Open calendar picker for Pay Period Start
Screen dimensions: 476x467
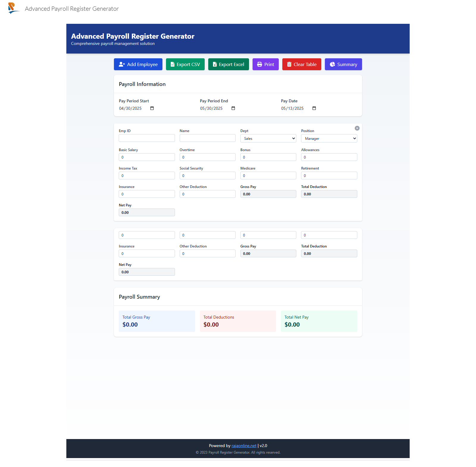(x=152, y=108)
